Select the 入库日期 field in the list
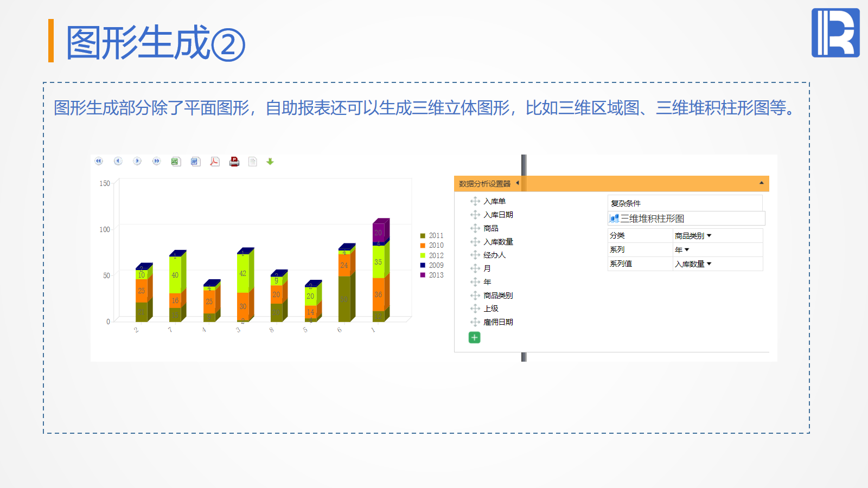 pyautogui.click(x=499, y=215)
